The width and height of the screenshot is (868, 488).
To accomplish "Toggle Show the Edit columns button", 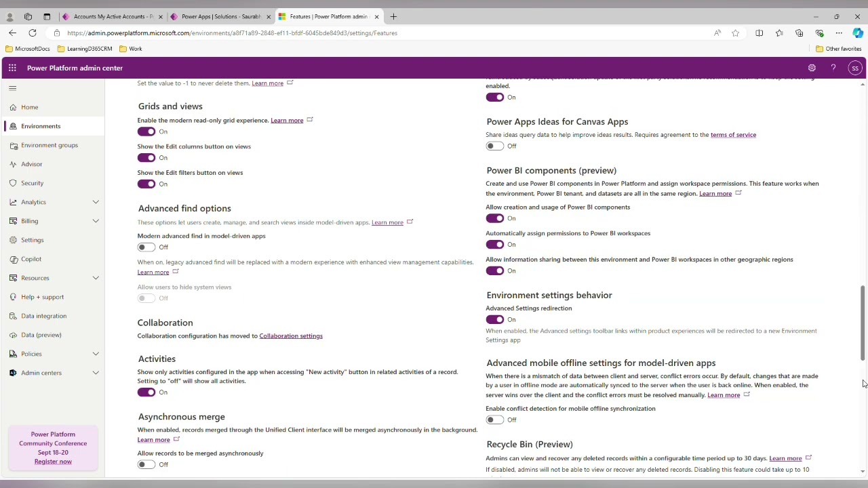I will [146, 158].
